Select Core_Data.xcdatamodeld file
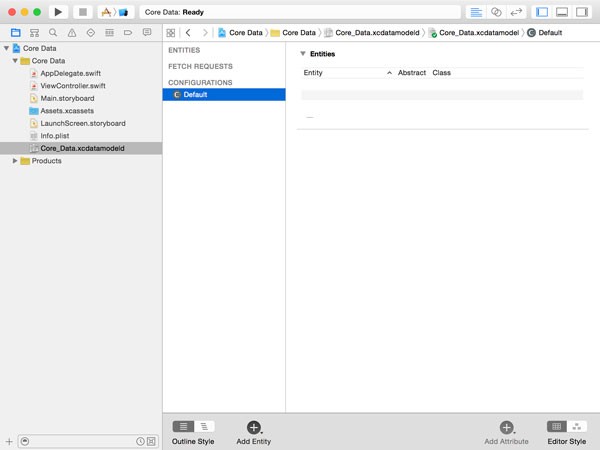The width and height of the screenshot is (600, 450). (x=81, y=148)
